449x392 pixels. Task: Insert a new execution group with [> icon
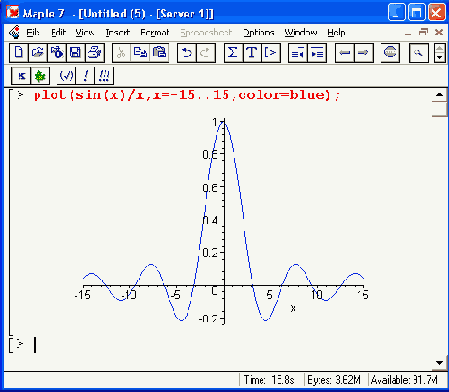271,53
